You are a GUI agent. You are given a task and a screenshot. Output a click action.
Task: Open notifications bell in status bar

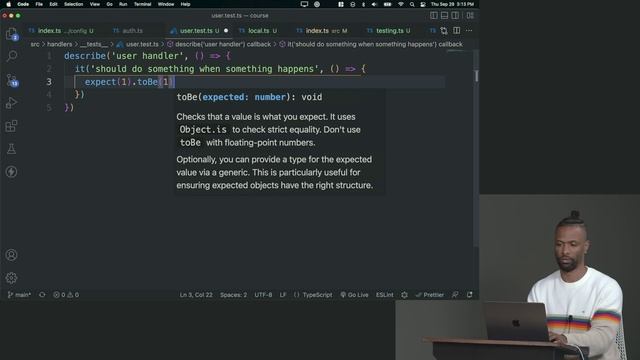coord(470,295)
